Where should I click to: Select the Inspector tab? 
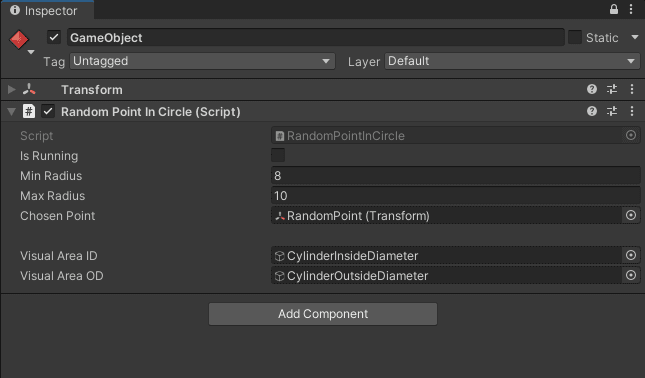pos(47,10)
